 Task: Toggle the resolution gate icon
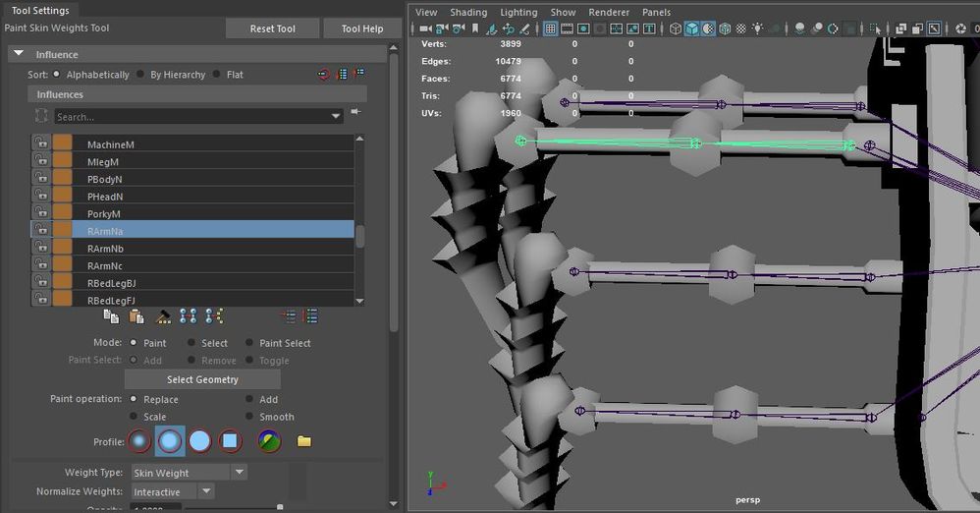583,28
